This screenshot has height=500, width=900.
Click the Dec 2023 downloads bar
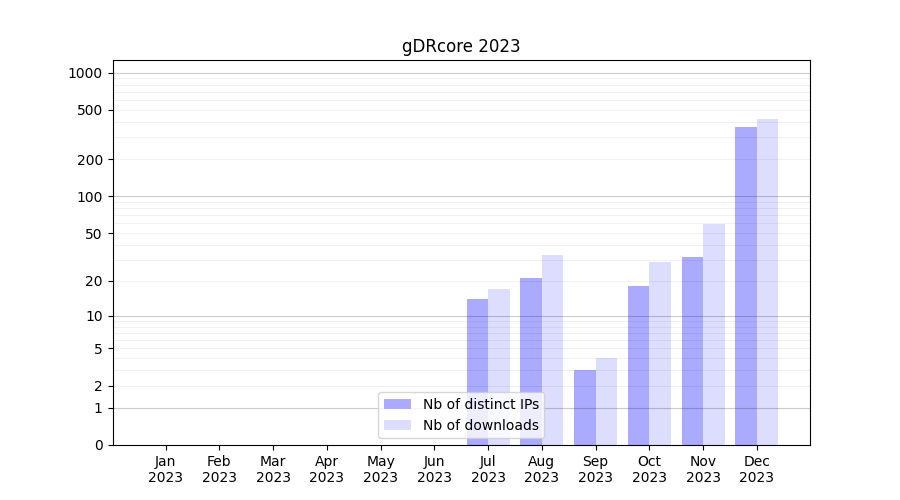(x=767, y=281)
